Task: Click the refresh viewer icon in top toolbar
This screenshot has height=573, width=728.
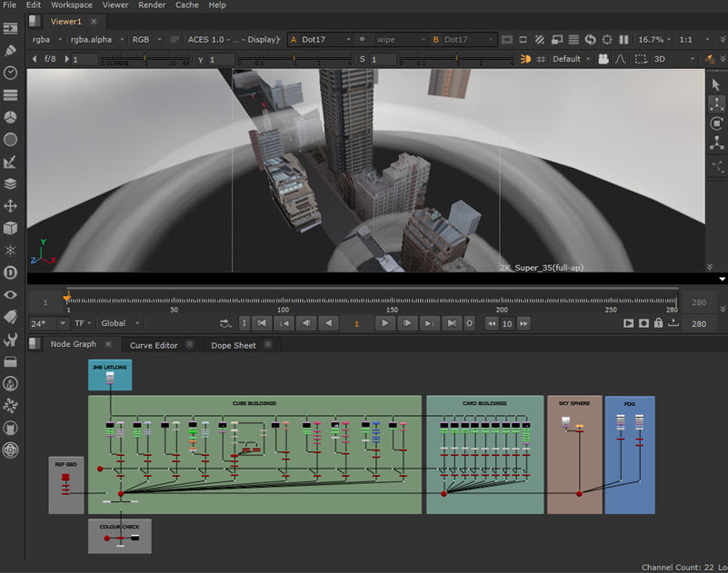Action: [590, 39]
